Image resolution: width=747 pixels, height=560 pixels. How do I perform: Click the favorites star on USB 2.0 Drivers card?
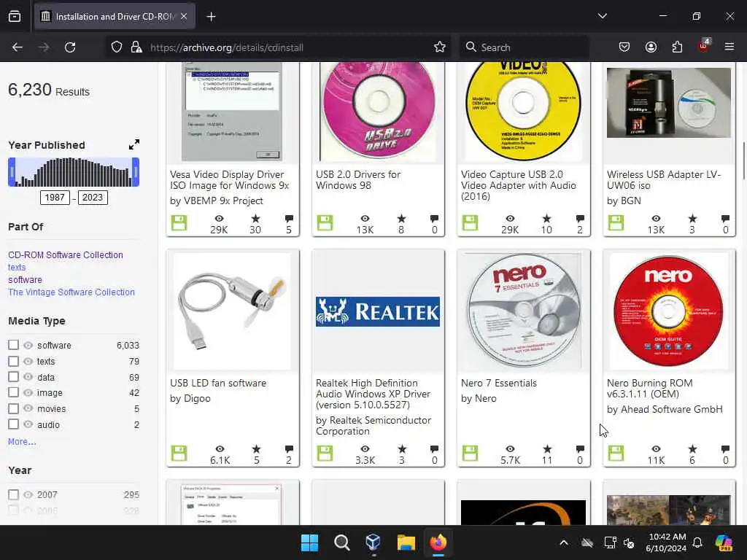click(401, 219)
